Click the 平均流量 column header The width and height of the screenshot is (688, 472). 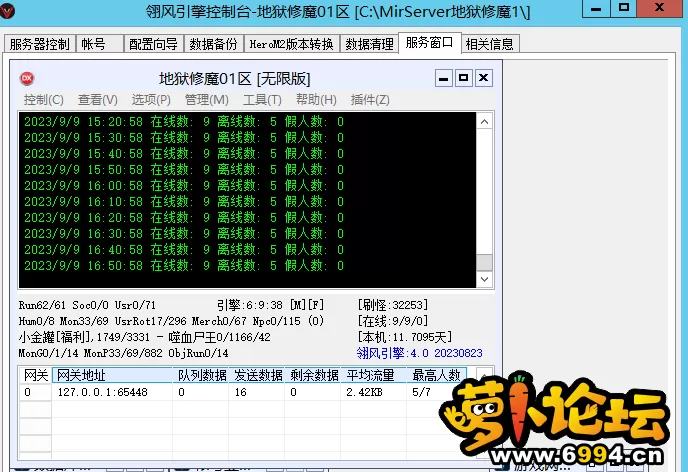374,375
